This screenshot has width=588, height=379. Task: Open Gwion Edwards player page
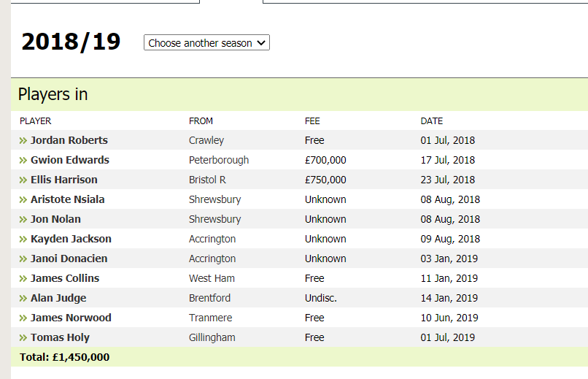pyautogui.click(x=70, y=160)
